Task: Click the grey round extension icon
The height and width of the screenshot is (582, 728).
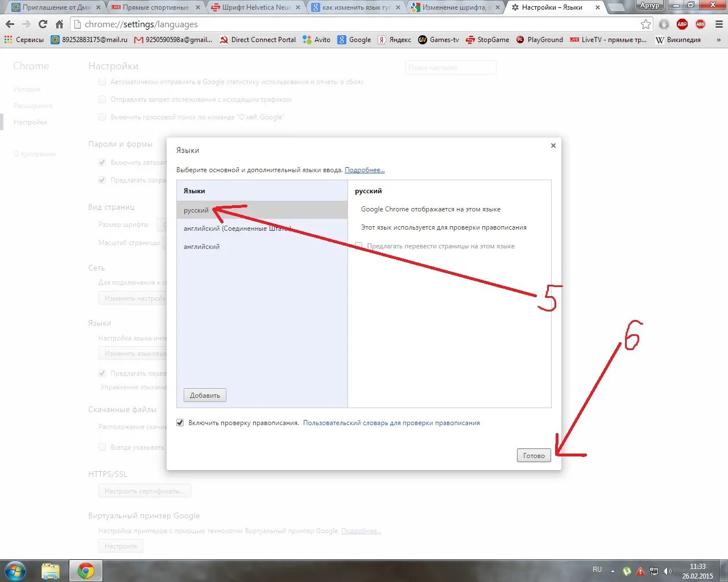Action: [664, 24]
